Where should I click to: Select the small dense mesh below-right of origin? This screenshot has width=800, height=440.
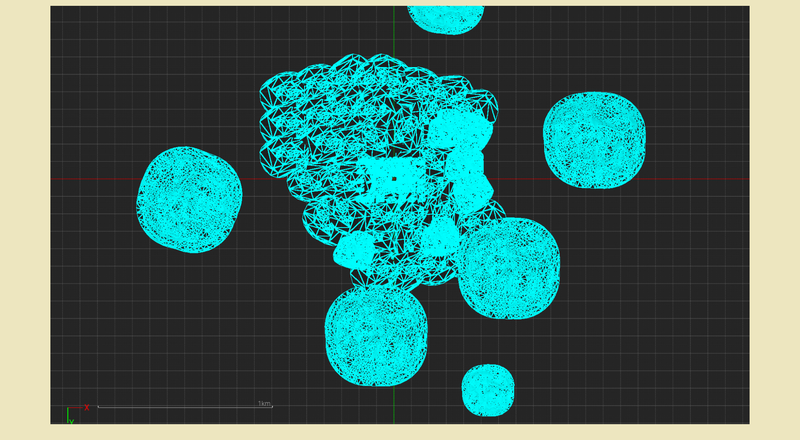click(x=438, y=240)
